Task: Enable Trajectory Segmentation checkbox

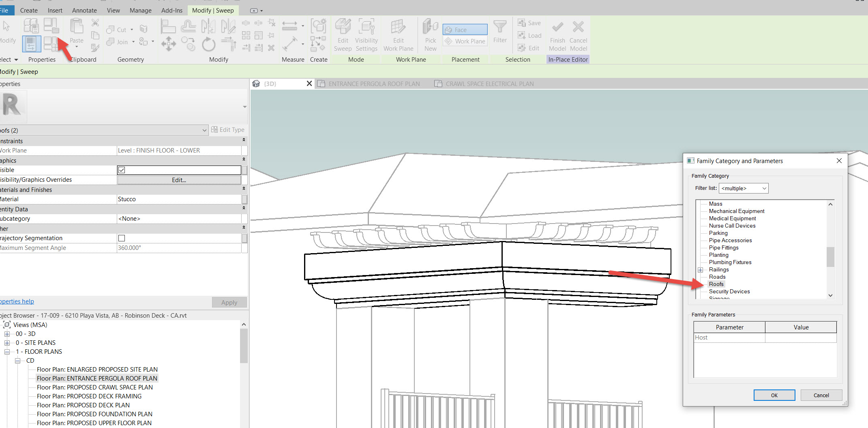Action: pos(122,238)
